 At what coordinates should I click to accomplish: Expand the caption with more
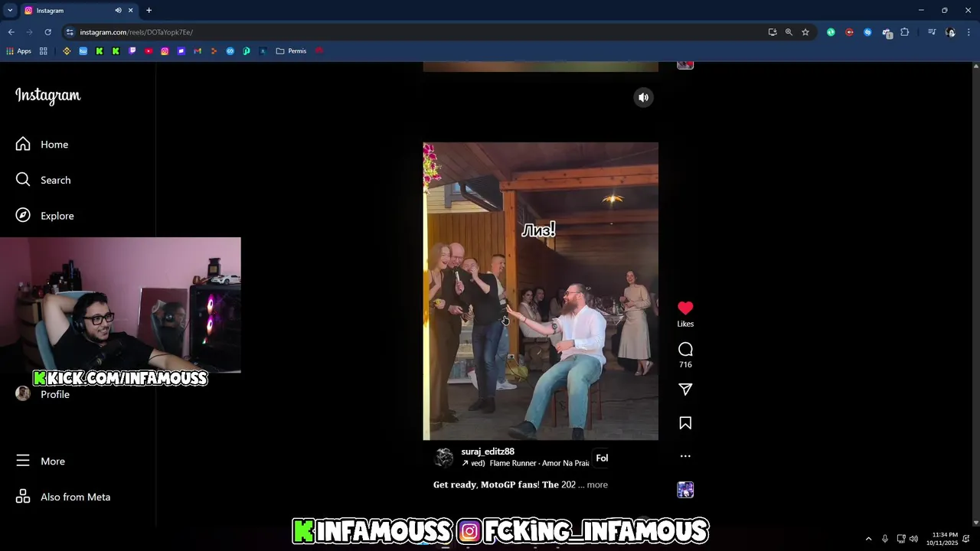[597, 484]
